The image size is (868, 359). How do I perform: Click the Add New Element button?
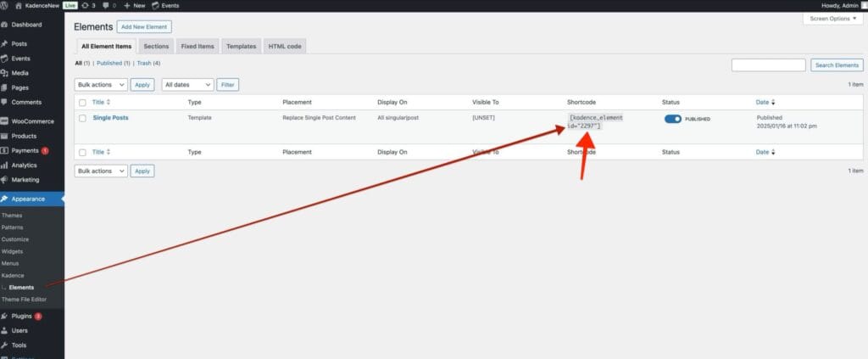point(143,27)
